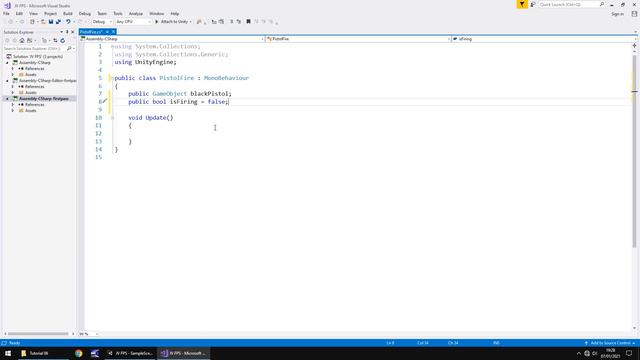Open Chrome from the taskbar
This screenshot has height=360, width=640.
pos(78,353)
